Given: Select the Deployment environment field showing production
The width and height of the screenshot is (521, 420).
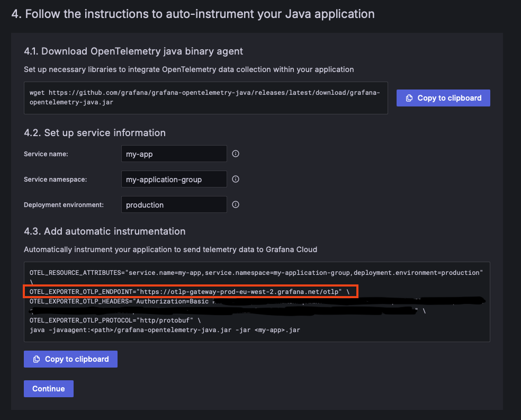Looking at the screenshot, I should coord(174,205).
